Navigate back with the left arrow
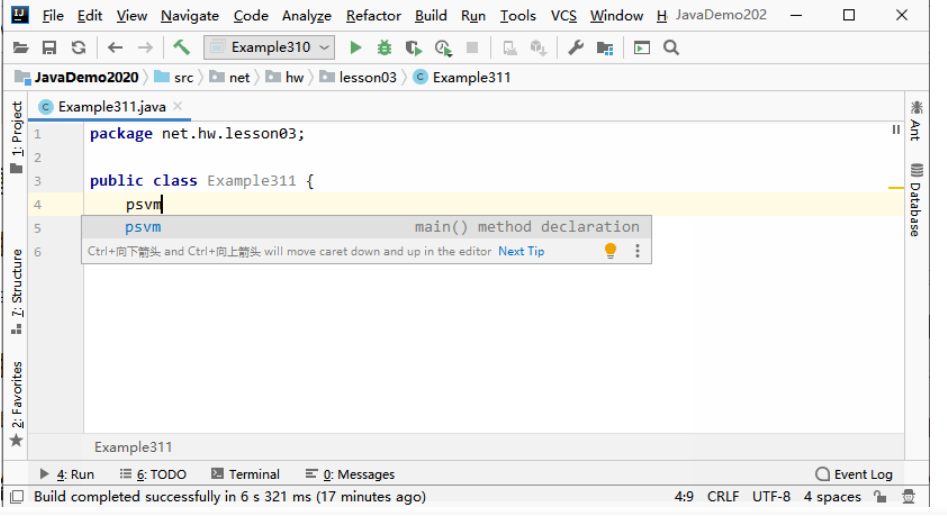947x516 pixels. pyautogui.click(x=115, y=47)
